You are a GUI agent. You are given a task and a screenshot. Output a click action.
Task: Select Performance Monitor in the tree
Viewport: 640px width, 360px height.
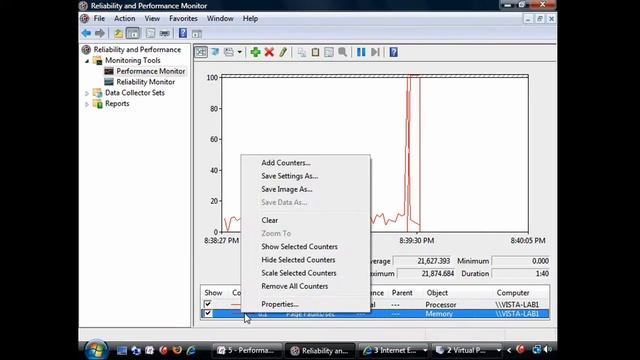(x=151, y=71)
